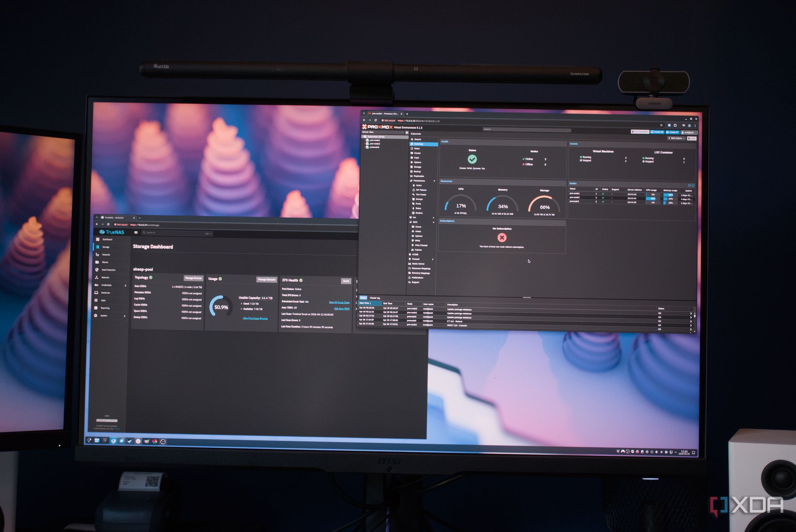
Task: Open the Bulk Actions dropdown
Action: [x=676, y=138]
